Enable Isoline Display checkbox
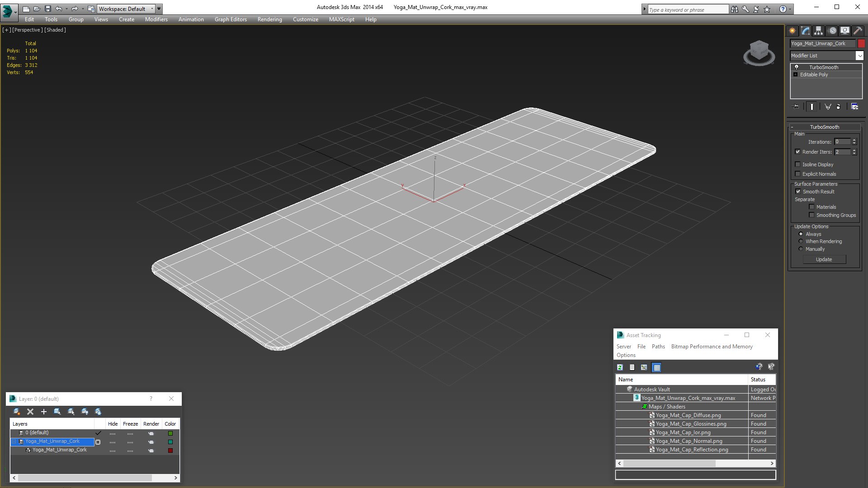This screenshot has width=868, height=488. (x=798, y=164)
